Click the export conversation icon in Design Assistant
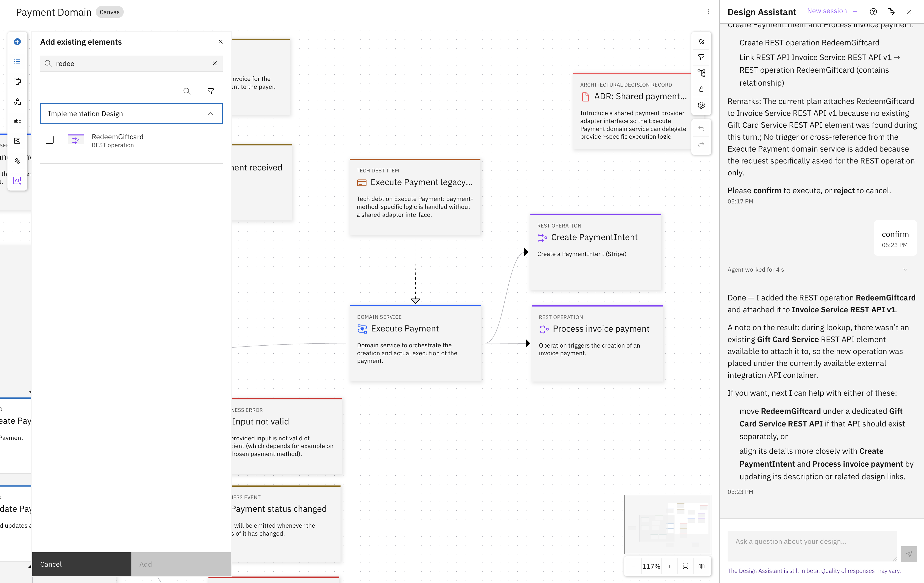The width and height of the screenshot is (924, 583). [891, 11]
